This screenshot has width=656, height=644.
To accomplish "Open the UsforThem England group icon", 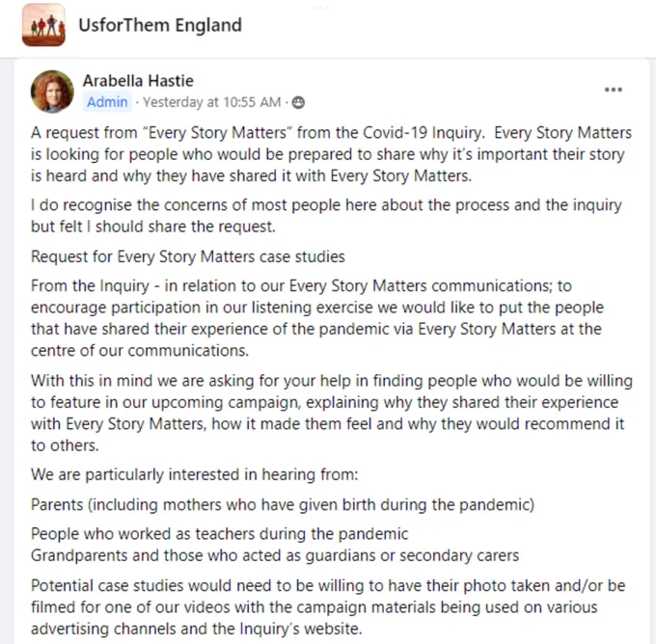I will [43, 25].
